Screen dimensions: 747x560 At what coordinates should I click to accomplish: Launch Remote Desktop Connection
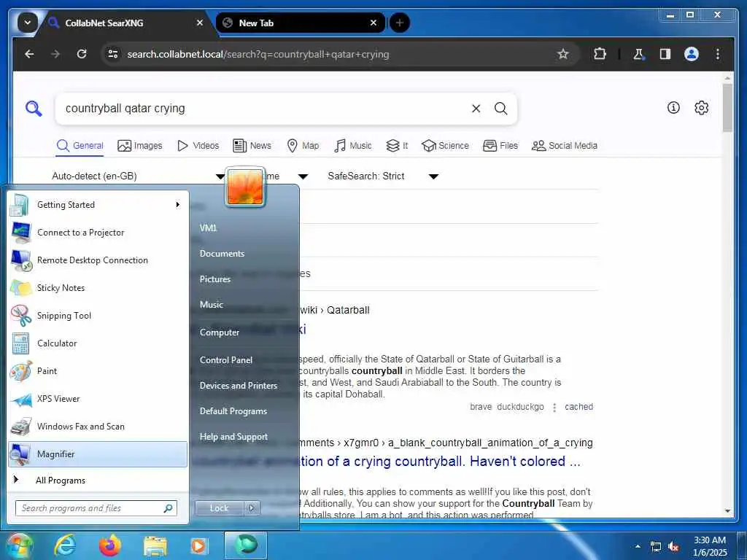(x=98, y=260)
